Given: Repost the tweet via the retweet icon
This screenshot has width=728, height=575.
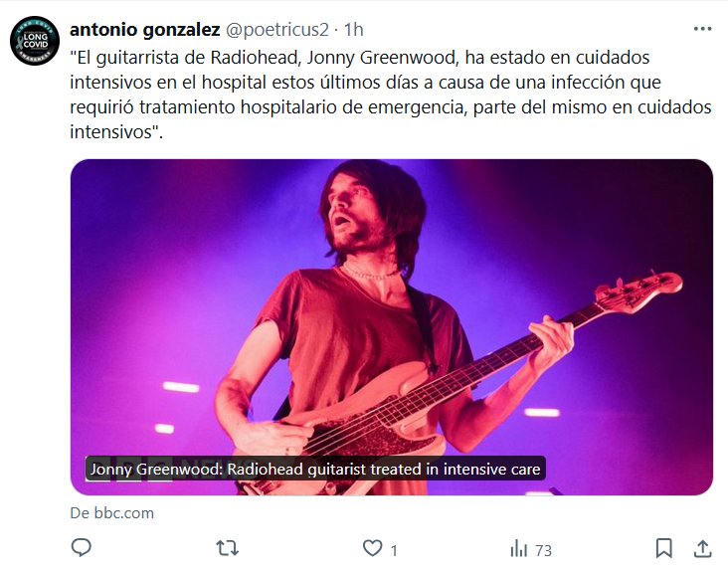Looking at the screenshot, I should coord(228,548).
